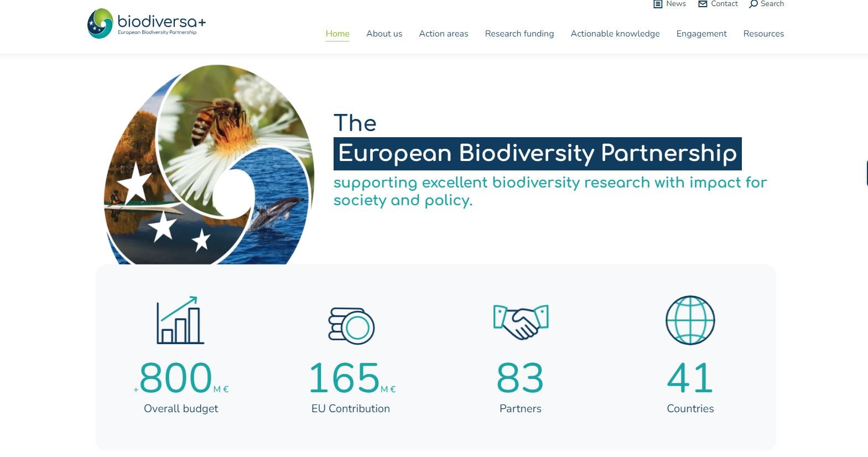Click the bar chart Overall budget icon

tap(180, 321)
